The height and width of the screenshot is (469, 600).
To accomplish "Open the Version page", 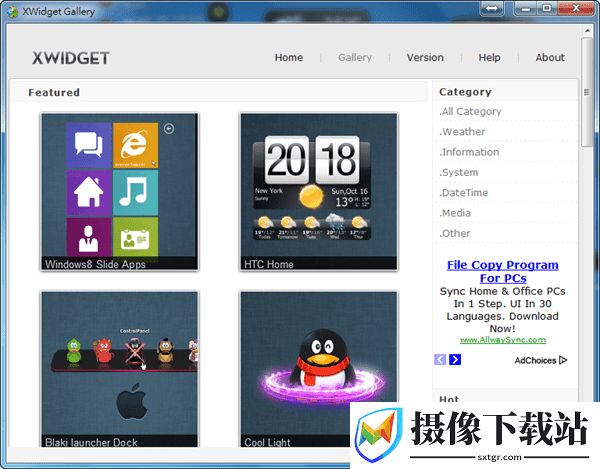I will tap(425, 57).
